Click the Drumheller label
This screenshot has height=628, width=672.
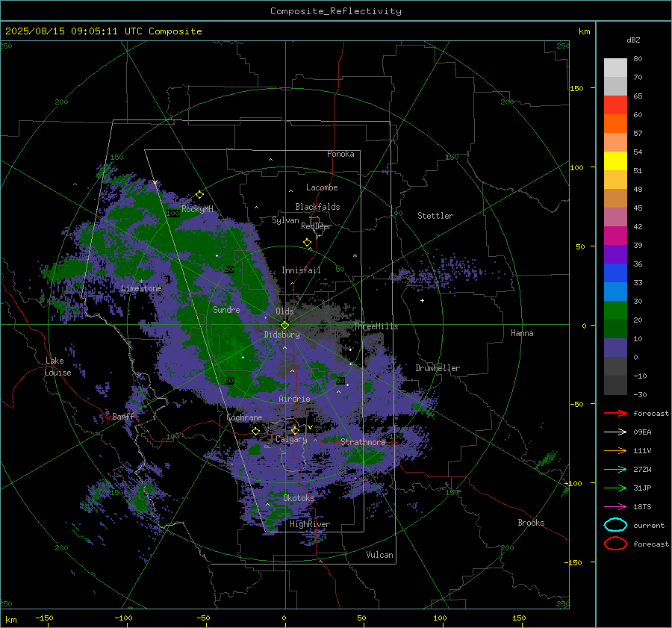coord(438,368)
